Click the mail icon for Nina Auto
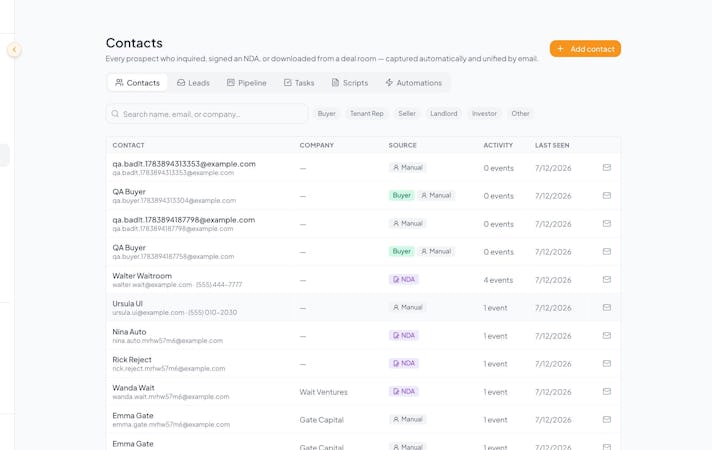The height and width of the screenshot is (450, 712). coord(607,336)
